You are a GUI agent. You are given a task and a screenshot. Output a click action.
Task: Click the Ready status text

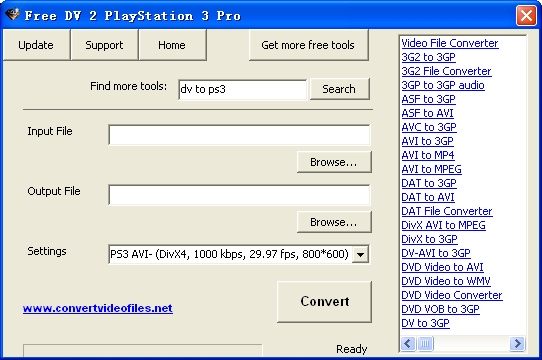pos(352,349)
